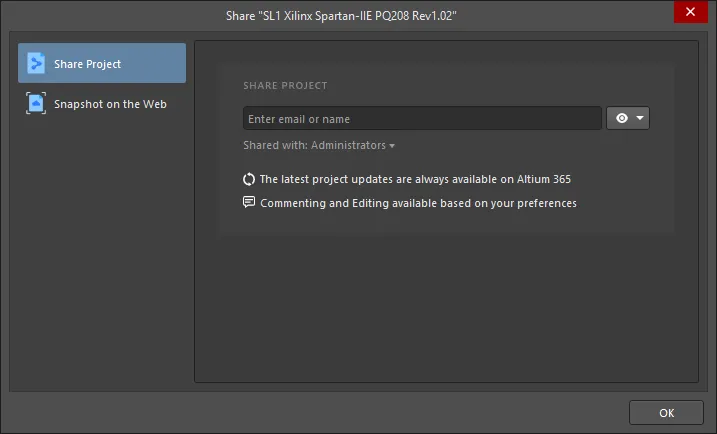
Task: Click the Share Project file icon
Action: [x=36, y=63]
